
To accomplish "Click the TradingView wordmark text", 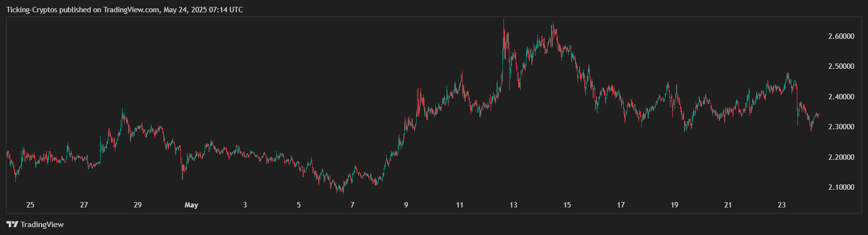I will click(42, 225).
